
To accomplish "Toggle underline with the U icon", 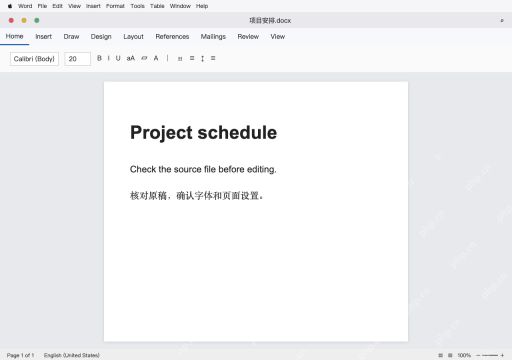I will (118, 58).
